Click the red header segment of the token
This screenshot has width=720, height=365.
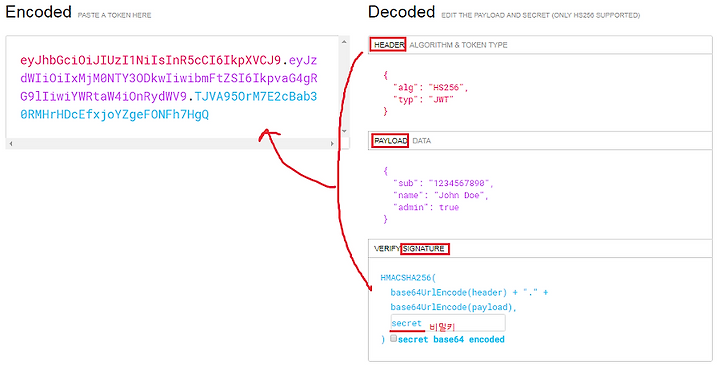tap(150, 60)
